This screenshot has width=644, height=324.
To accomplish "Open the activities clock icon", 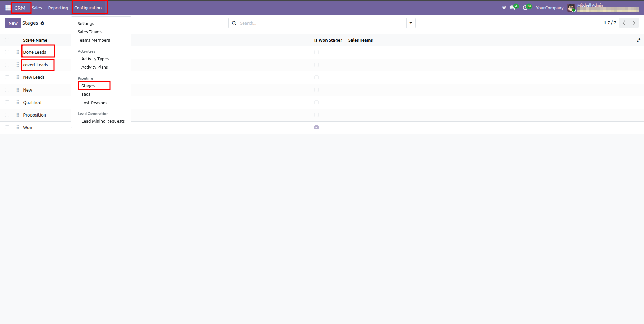I will (x=526, y=7).
